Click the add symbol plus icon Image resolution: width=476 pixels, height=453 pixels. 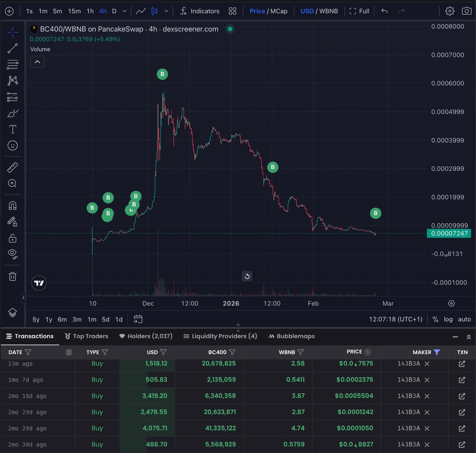point(9,11)
